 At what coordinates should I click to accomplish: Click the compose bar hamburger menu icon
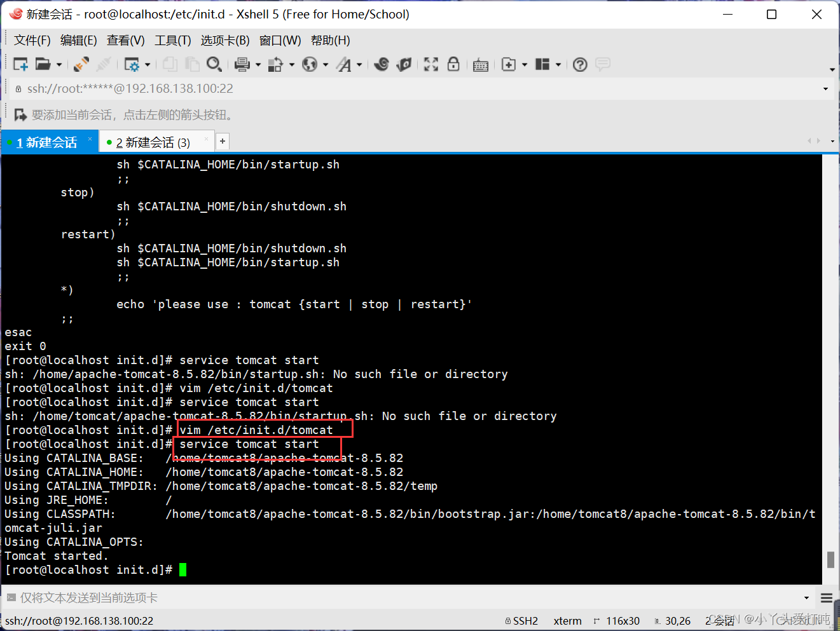(827, 598)
